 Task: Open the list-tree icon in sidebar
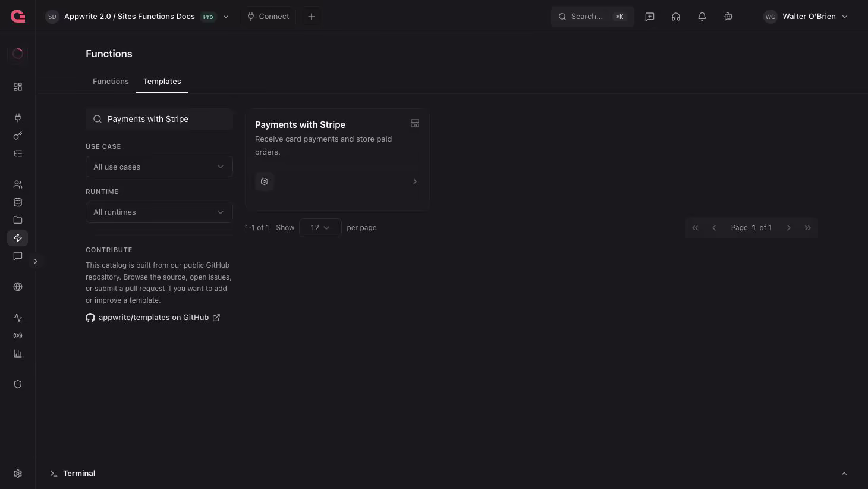point(18,153)
